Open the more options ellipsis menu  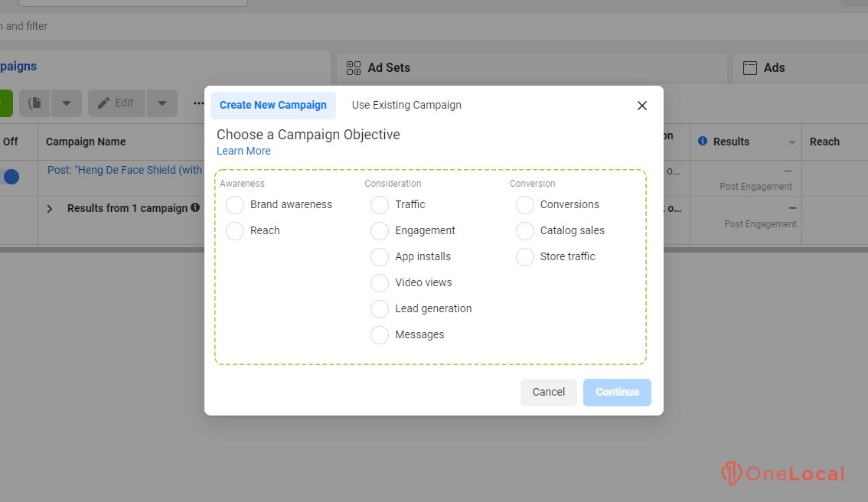point(198,103)
